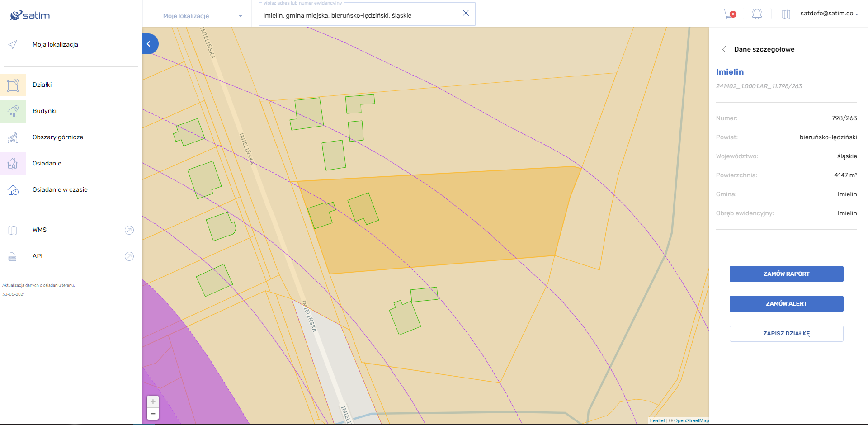Image resolution: width=868 pixels, height=425 pixels.
Task: Go back from Dane szczegółowe
Action: coord(724,49)
